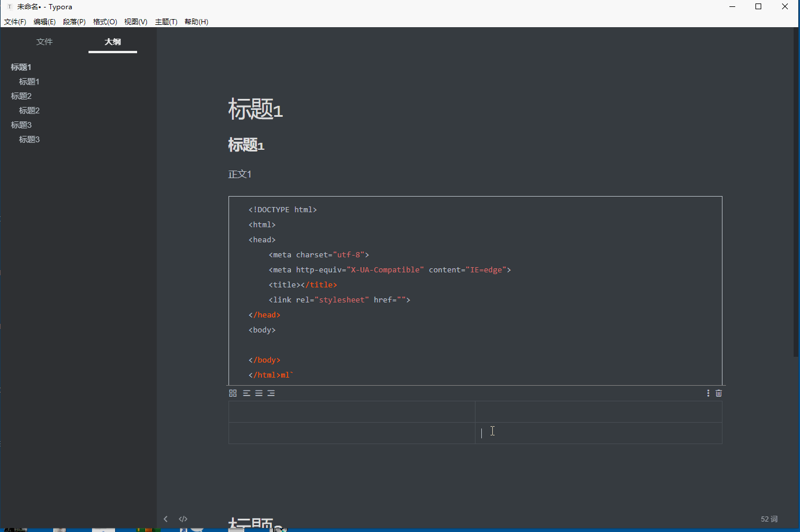Open the table resize grid icon
This screenshot has height=532, width=800.
coord(233,393)
